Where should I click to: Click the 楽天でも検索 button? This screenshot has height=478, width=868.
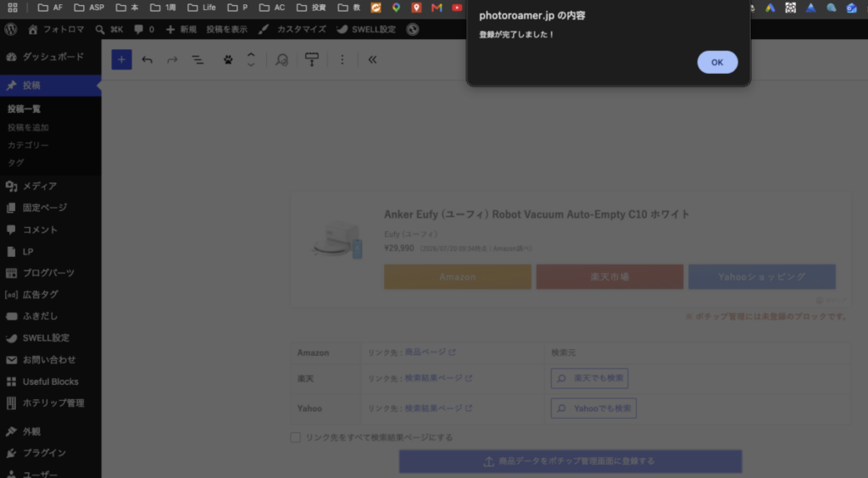point(590,378)
